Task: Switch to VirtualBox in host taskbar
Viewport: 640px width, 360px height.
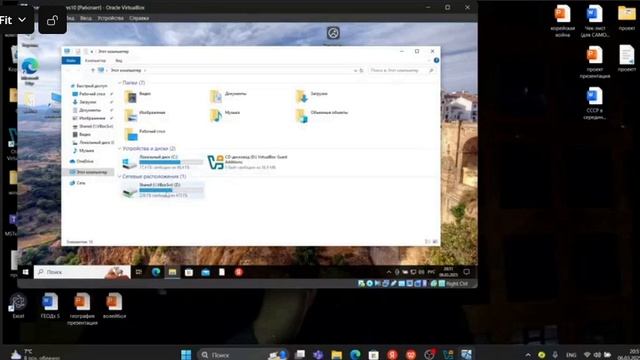Action: click(448, 354)
